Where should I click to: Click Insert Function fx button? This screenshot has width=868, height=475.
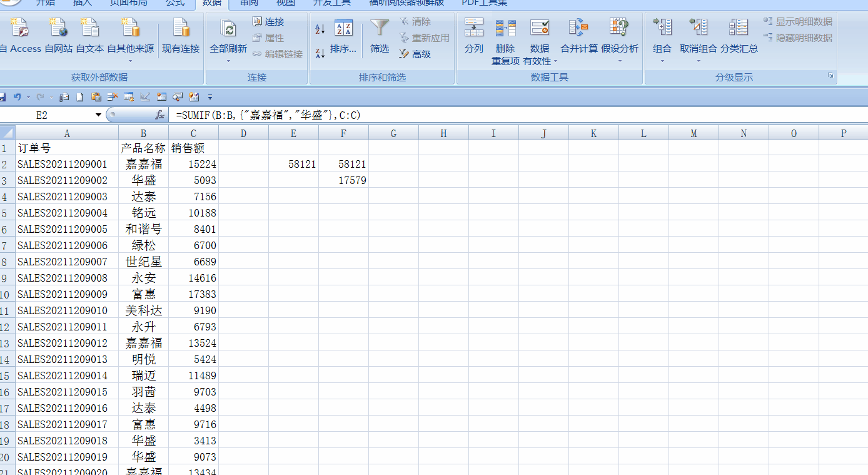(160, 115)
